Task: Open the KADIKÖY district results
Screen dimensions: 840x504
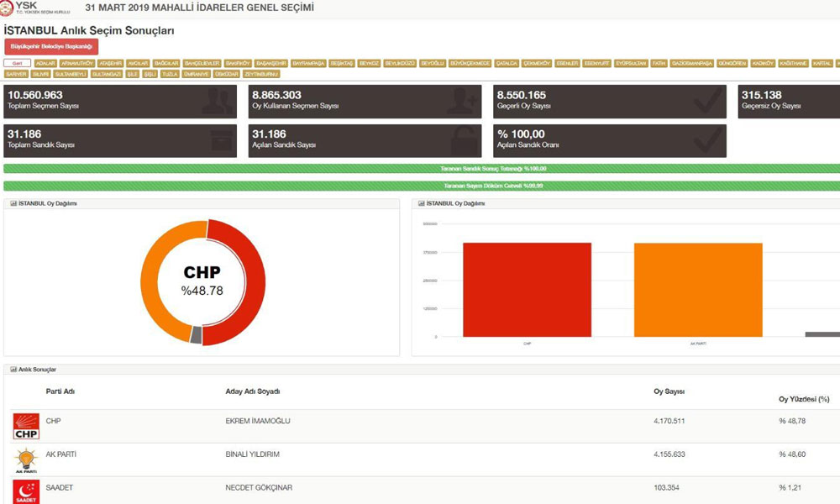Action: tap(763, 63)
